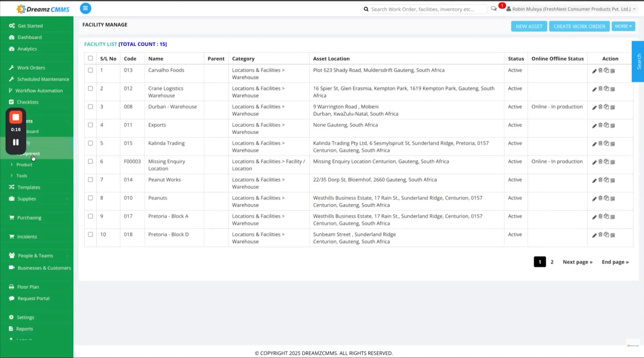644x358 pixels.
Task: Click the pencil icon in the Durban - Warehouse row
Action: 594,107
